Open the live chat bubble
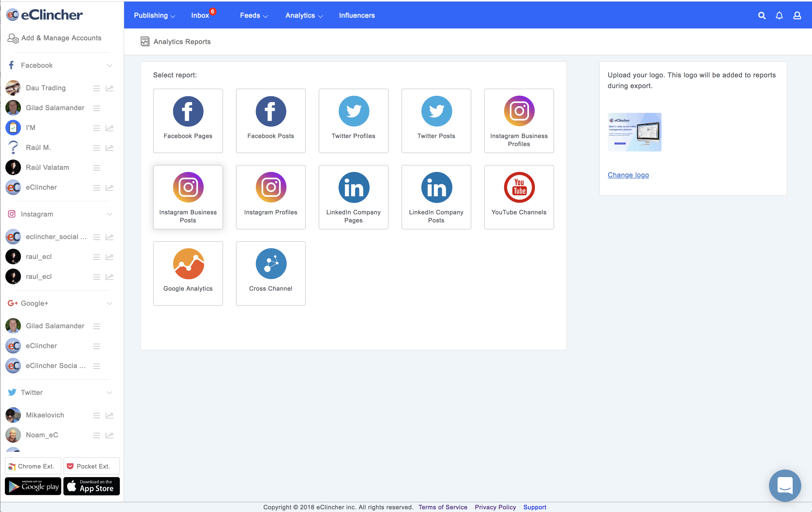Viewport: 812px width, 512px height. [785, 485]
